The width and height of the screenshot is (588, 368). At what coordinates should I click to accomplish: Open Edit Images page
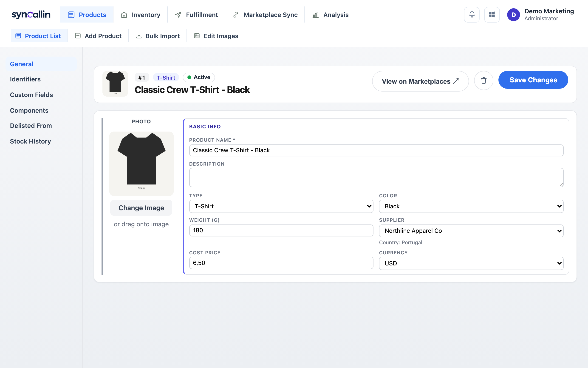(216, 36)
